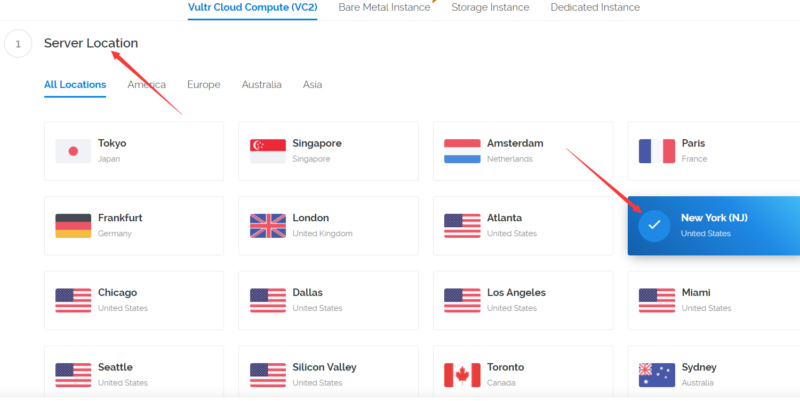Filter locations by Europe

pos(204,85)
